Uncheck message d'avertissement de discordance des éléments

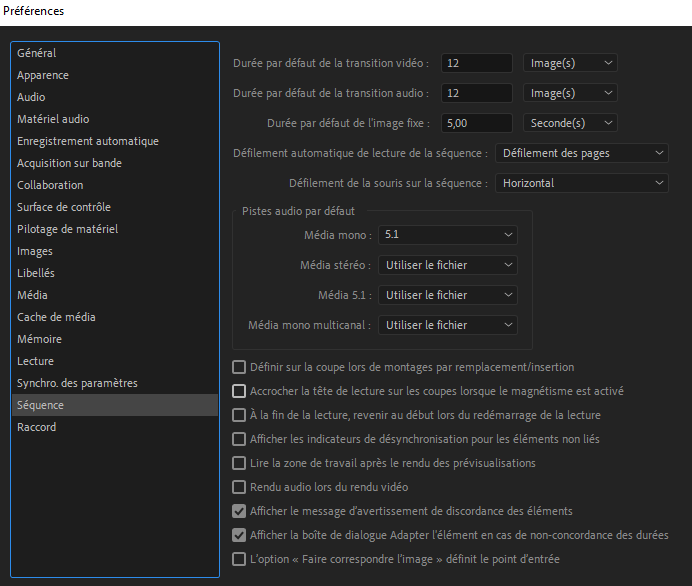click(x=239, y=511)
